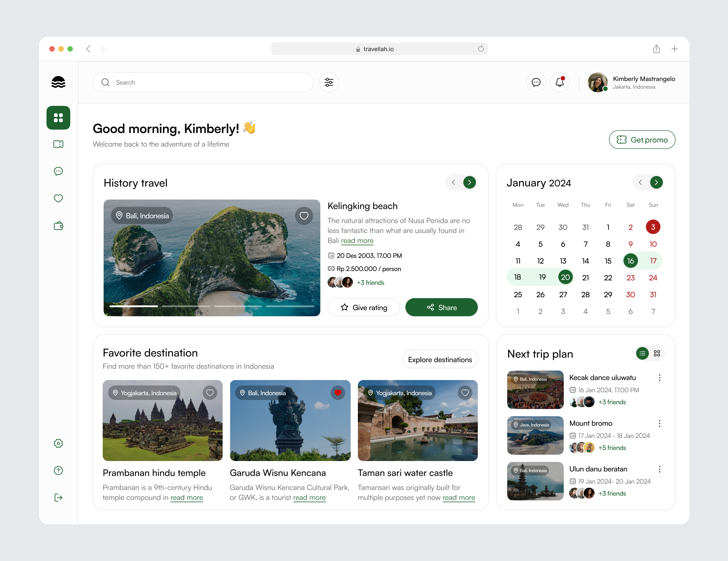Open the search filter icon
This screenshot has height=561, width=728.
click(329, 82)
